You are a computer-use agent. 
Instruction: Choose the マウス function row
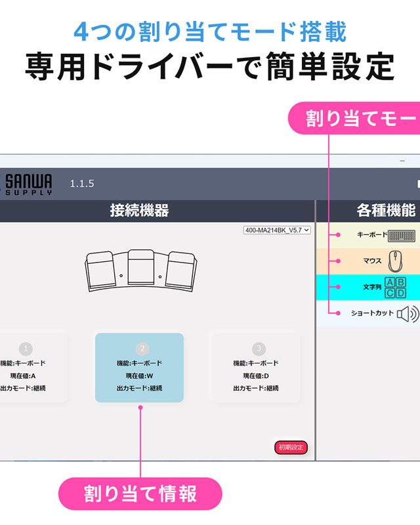click(367, 261)
